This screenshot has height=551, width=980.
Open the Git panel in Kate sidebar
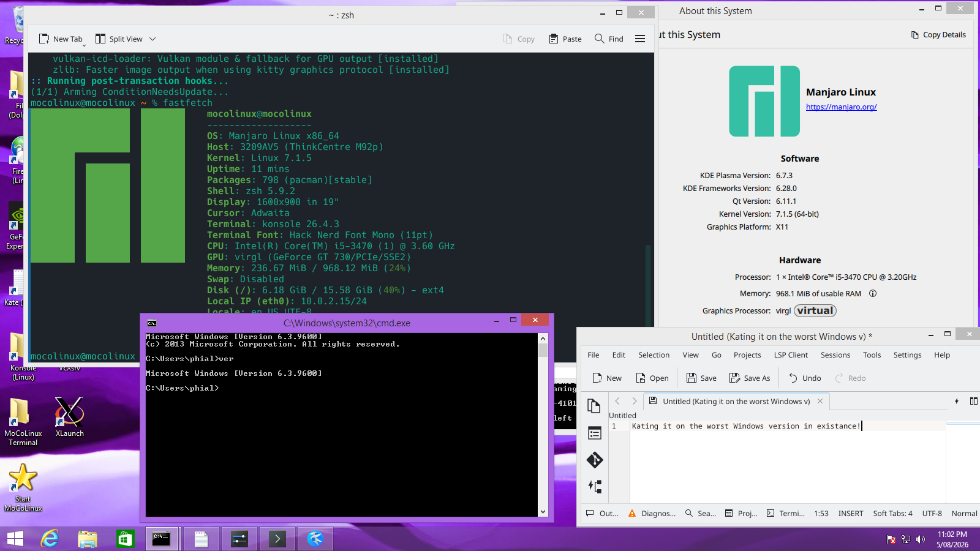click(594, 460)
